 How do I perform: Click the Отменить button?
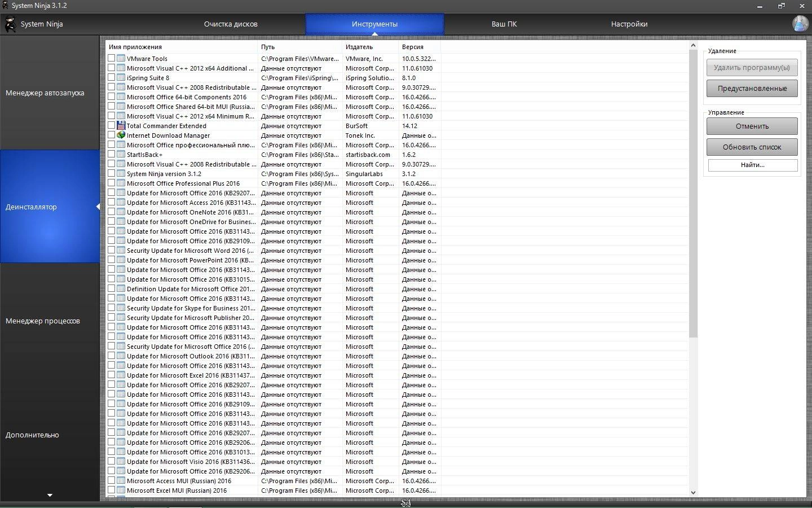pyautogui.click(x=752, y=126)
